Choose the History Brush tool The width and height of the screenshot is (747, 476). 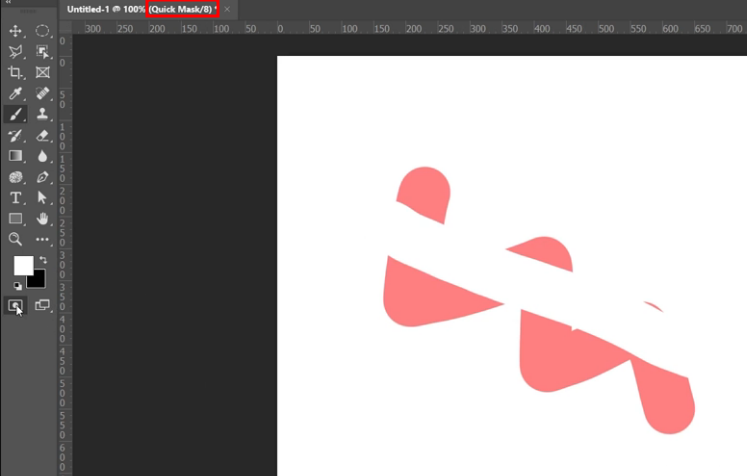click(15, 135)
